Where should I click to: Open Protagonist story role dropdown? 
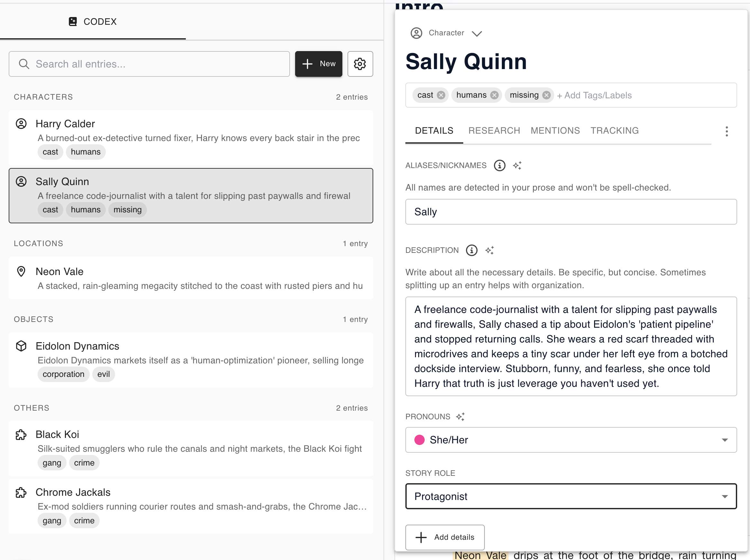coord(571,496)
